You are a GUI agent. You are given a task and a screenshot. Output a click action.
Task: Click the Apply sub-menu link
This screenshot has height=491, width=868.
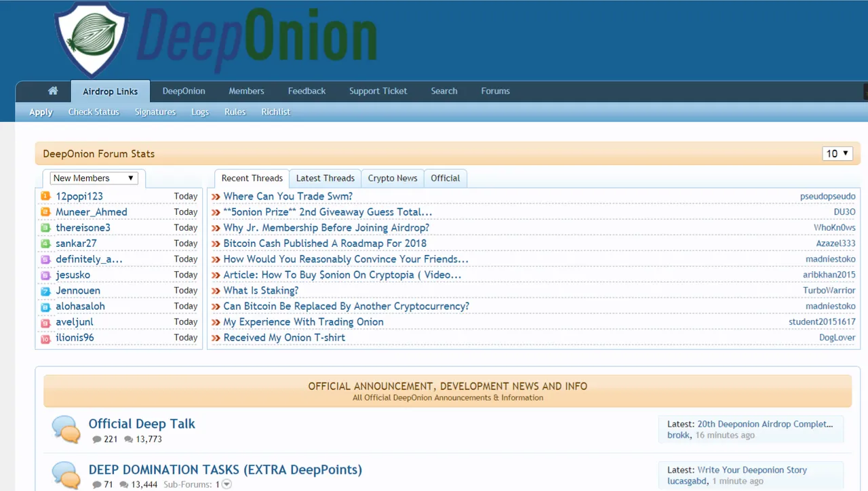pyautogui.click(x=41, y=112)
